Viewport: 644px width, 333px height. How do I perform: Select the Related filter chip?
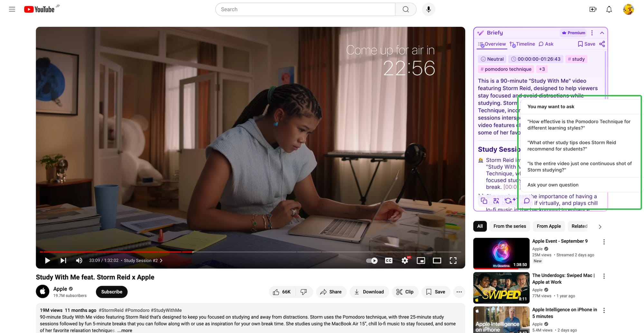click(x=579, y=226)
